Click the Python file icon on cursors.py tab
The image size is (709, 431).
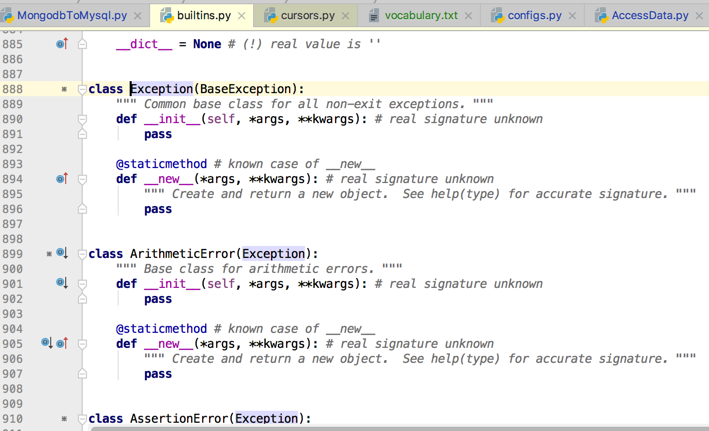pos(270,16)
